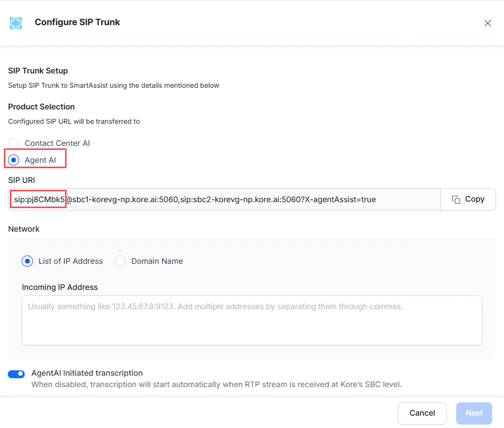Click the SIP URI text field

coord(222,199)
